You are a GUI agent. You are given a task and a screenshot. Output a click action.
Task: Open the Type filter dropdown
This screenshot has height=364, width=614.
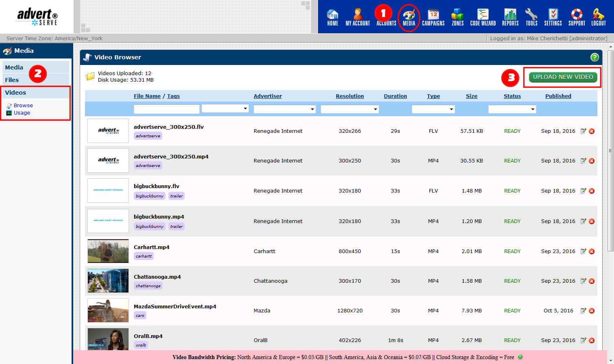coord(433,109)
